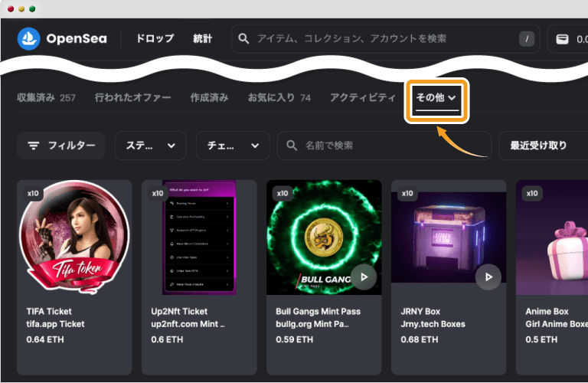Click x10 badge on Bull Gangs card
This screenshot has width=588, height=383.
pyautogui.click(x=283, y=194)
